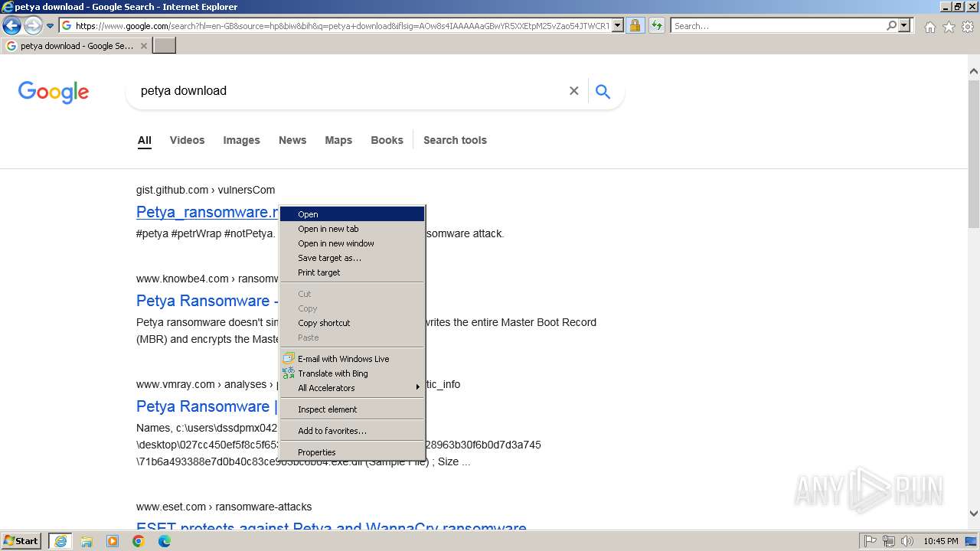The image size is (980, 551).
Task: Click the page scrollbar down arrow
Action: click(x=974, y=514)
